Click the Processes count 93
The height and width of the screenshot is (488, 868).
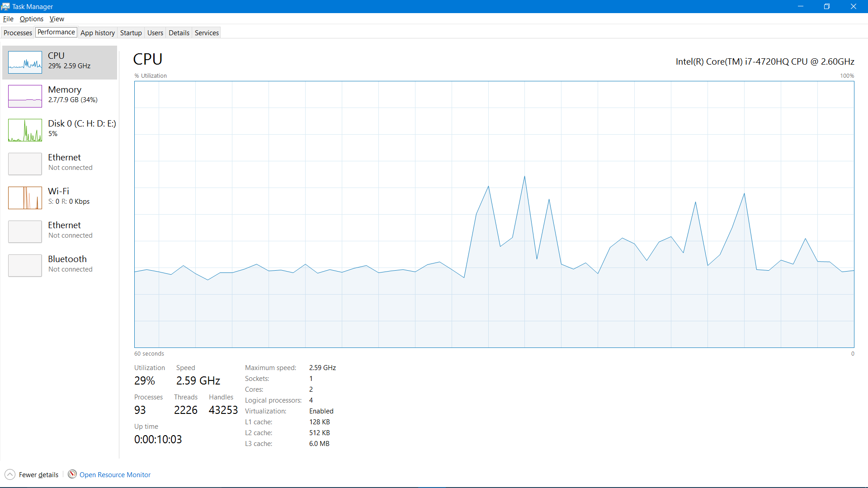tap(140, 410)
